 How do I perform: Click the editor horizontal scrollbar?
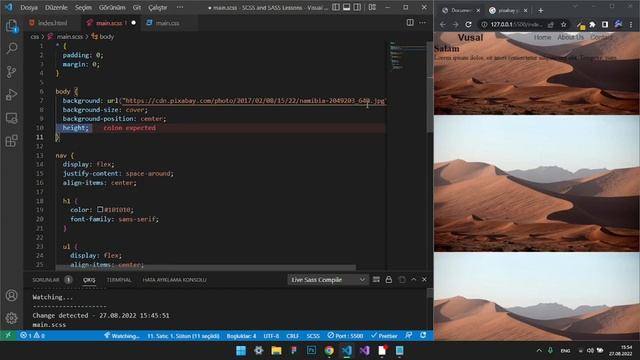pyautogui.click(x=206, y=267)
